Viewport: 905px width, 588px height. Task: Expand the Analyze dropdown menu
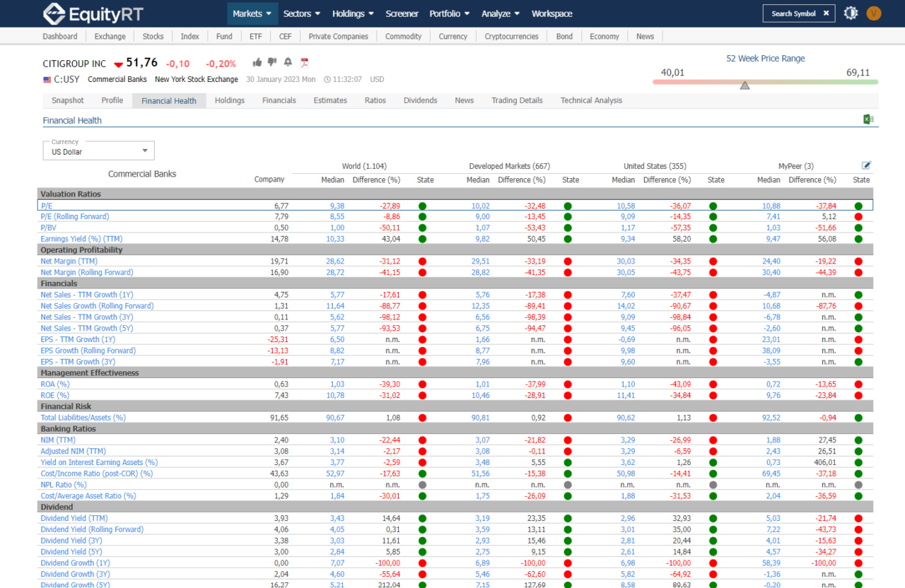(x=501, y=13)
